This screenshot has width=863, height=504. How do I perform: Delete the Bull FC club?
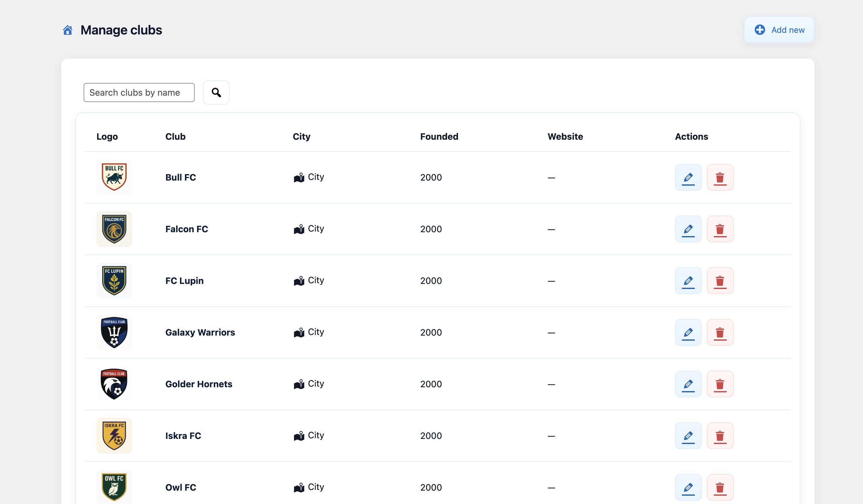point(720,177)
